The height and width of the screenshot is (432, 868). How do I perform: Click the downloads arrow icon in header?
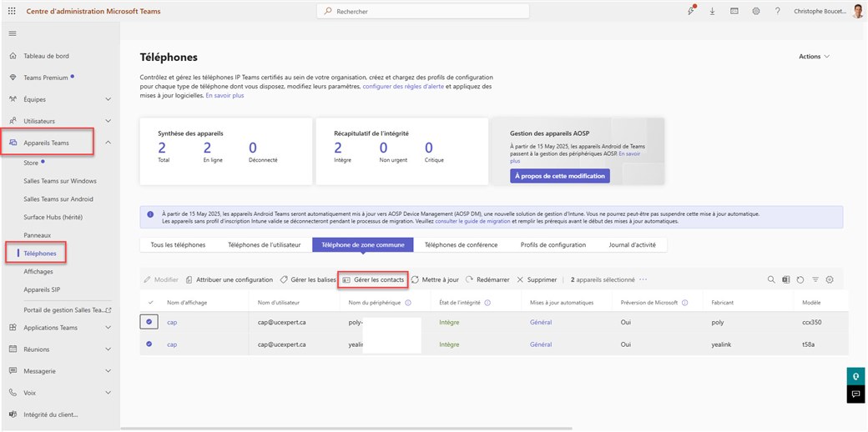click(x=712, y=11)
